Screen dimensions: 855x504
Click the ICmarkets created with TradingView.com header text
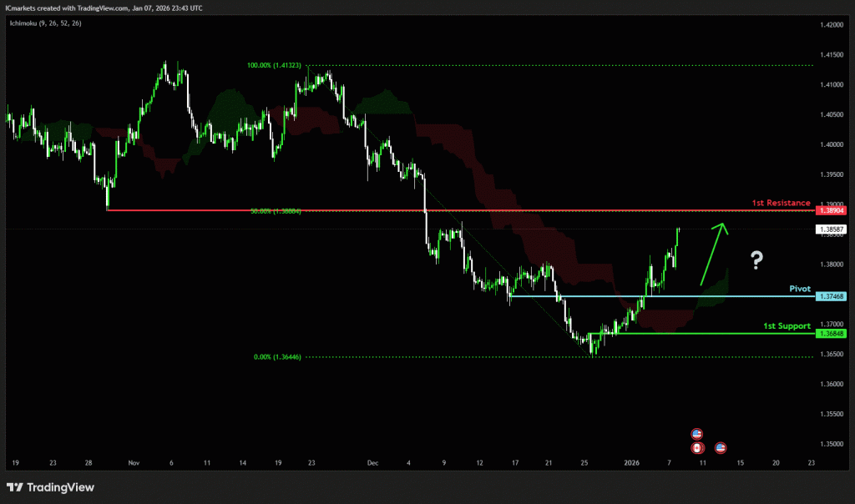pos(105,8)
